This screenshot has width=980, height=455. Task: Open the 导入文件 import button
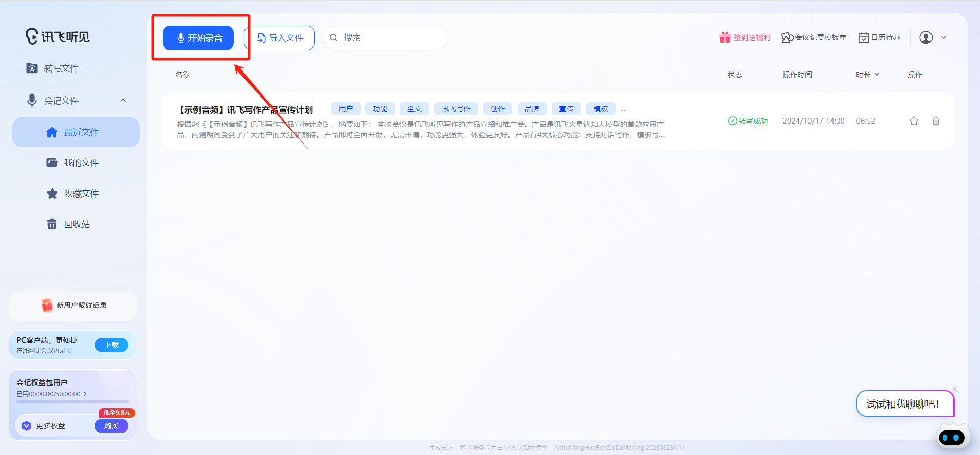(280, 38)
